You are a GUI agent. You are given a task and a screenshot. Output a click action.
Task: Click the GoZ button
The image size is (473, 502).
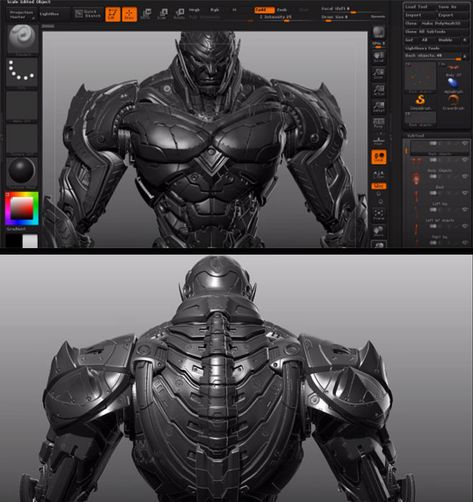point(409,40)
